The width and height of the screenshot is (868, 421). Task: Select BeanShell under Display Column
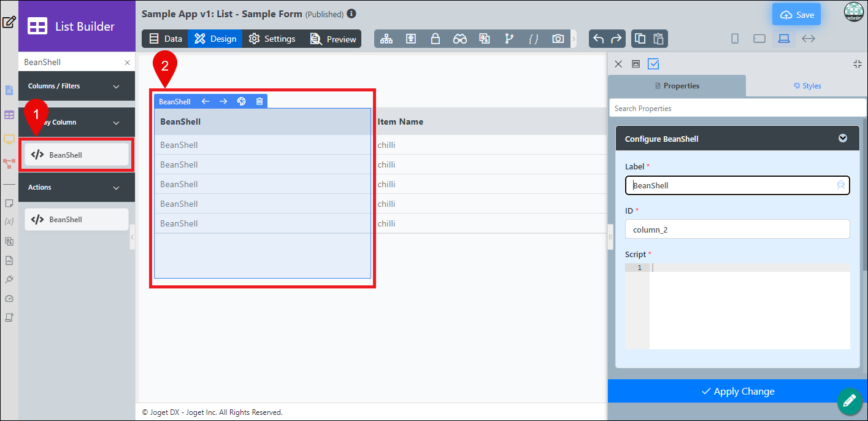tap(77, 155)
